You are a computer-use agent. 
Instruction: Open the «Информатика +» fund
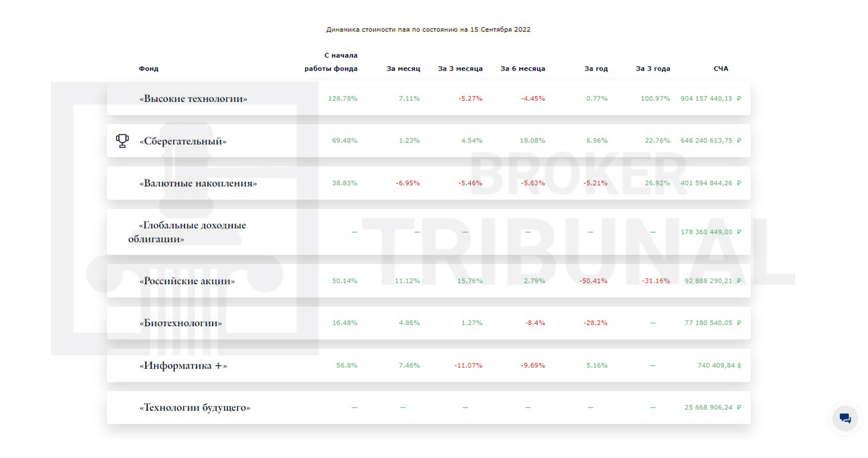tap(183, 366)
